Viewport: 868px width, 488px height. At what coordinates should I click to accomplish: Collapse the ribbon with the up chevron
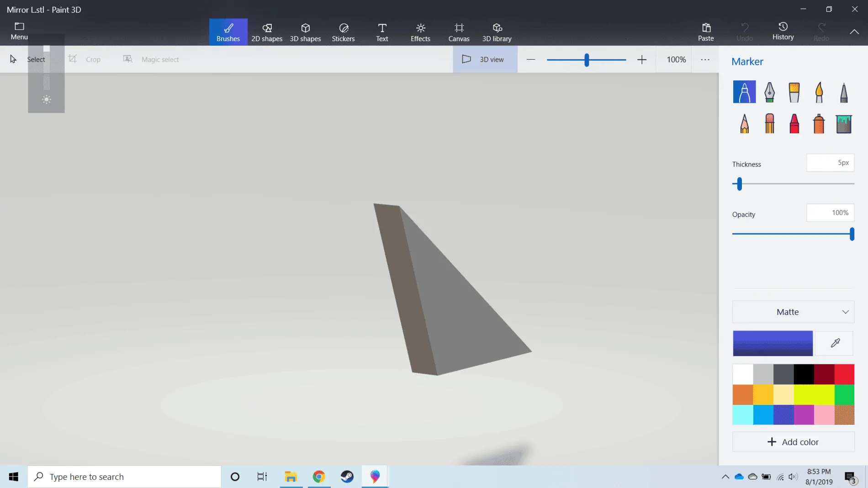(x=854, y=32)
